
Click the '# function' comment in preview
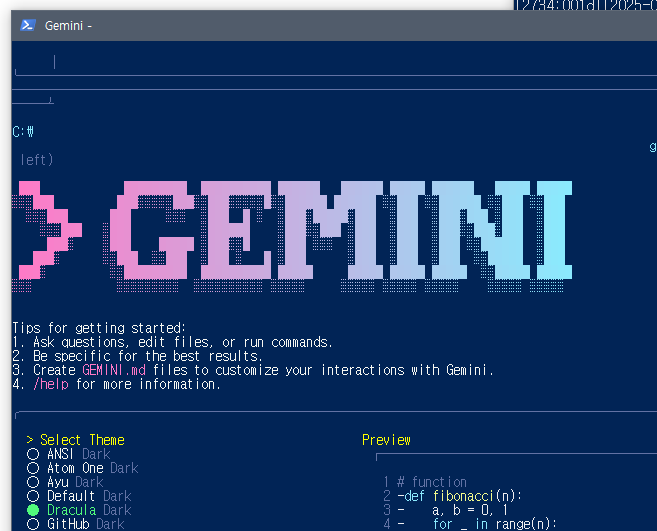[x=432, y=482]
